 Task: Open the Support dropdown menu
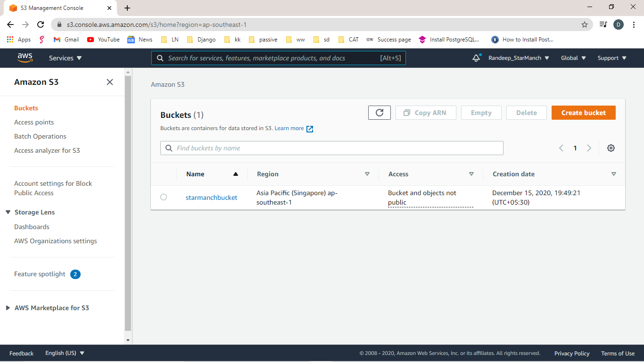pyautogui.click(x=612, y=58)
